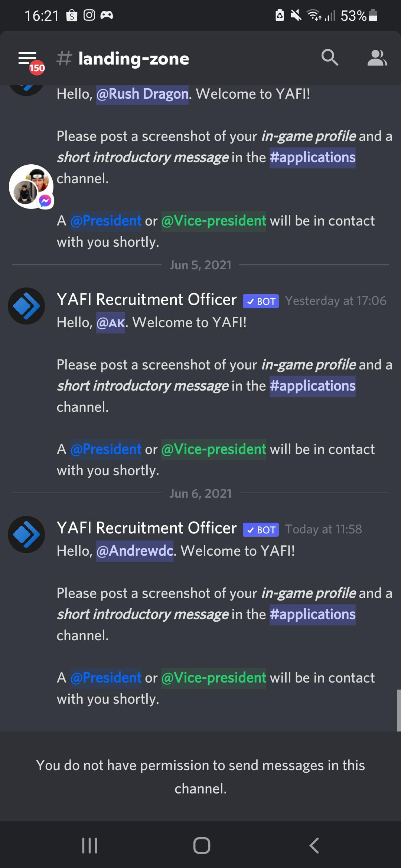Click the chat scrollbar on the right edge
The image size is (401, 868).
[399, 710]
